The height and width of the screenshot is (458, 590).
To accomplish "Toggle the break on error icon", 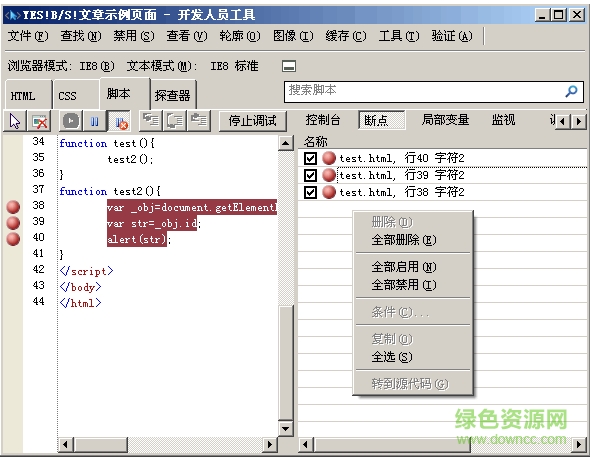I will [120, 121].
